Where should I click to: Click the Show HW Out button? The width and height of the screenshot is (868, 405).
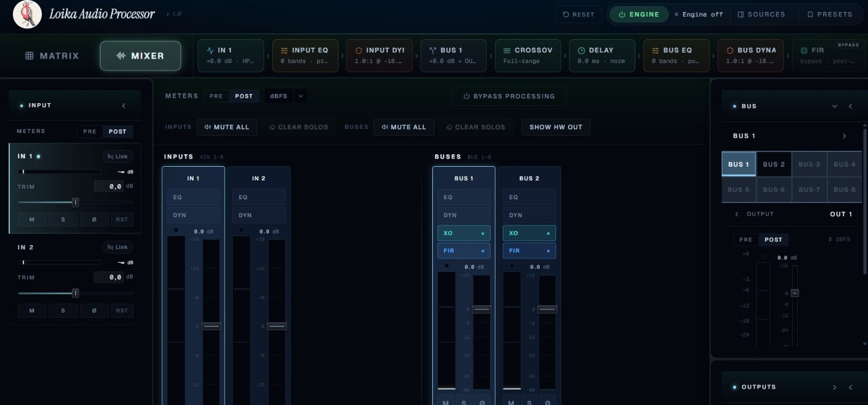[x=556, y=127]
